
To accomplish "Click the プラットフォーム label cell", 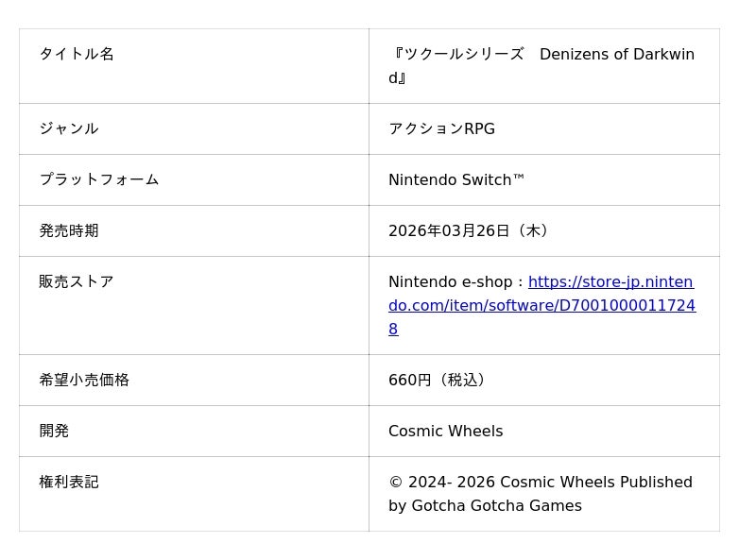I will pos(99,179).
